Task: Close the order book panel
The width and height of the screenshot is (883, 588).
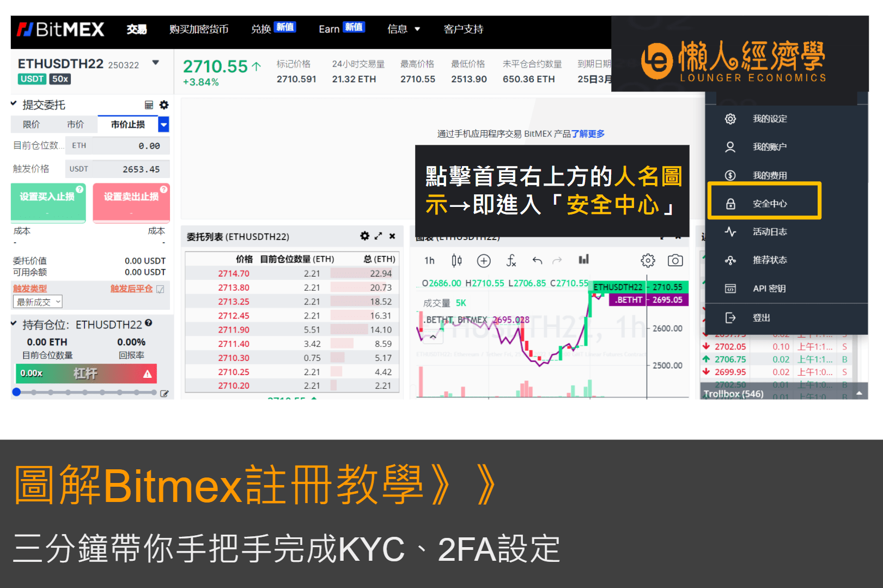Action: pyautogui.click(x=392, y=236)
